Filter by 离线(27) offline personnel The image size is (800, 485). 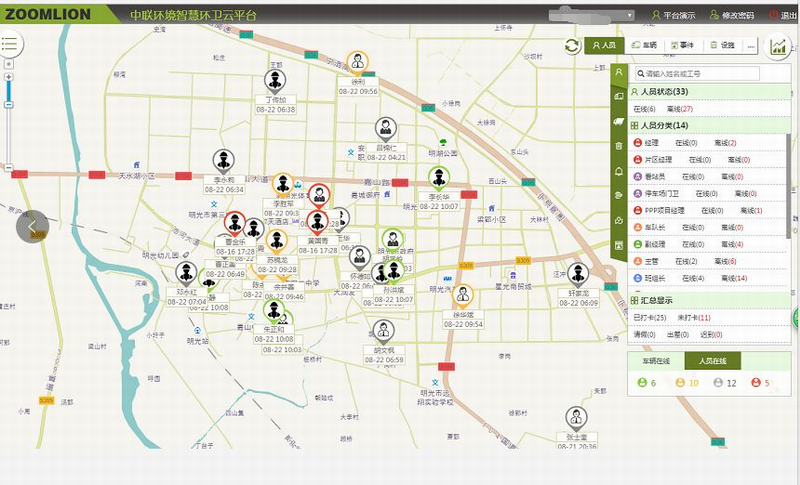coord(680,109)
